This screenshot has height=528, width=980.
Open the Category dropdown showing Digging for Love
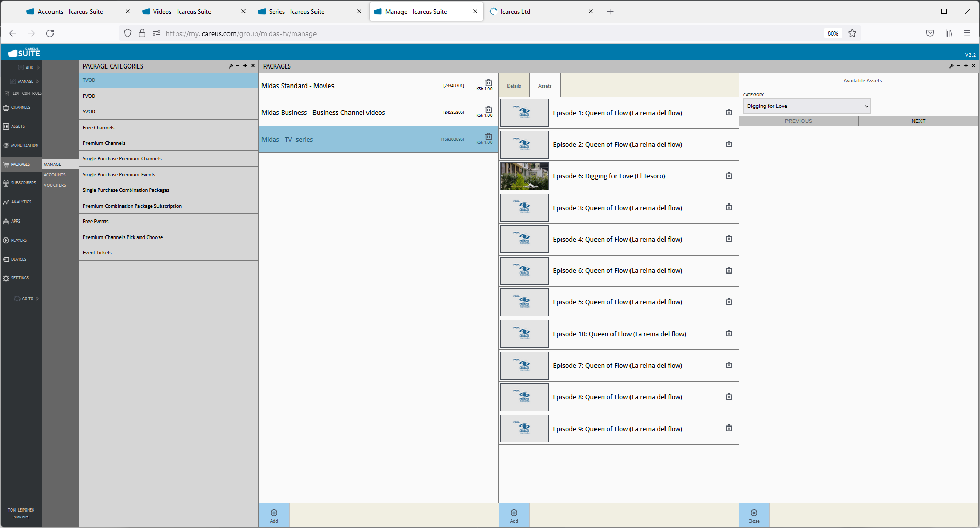click(807, 106)
